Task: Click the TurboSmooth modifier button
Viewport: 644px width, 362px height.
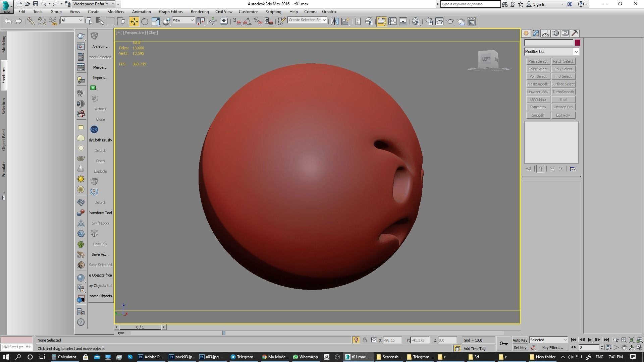Action: pos(563,92)
